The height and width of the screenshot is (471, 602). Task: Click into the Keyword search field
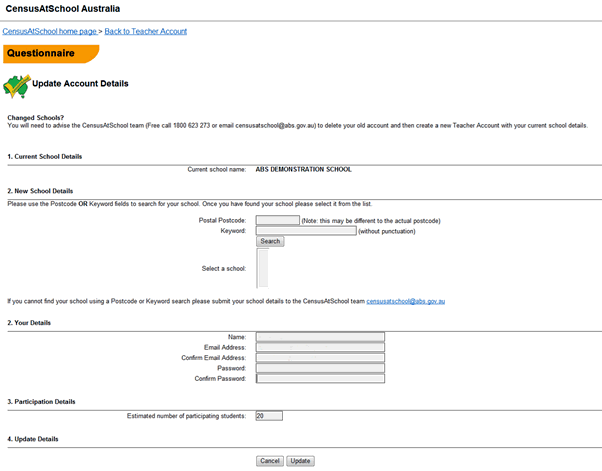tap(305, 230)
